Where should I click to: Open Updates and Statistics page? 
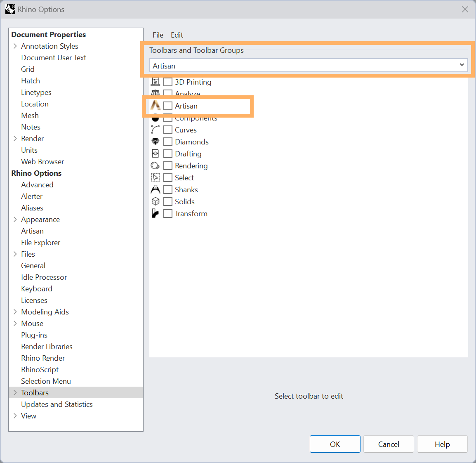pyautogui.click(x=57, y=404)
